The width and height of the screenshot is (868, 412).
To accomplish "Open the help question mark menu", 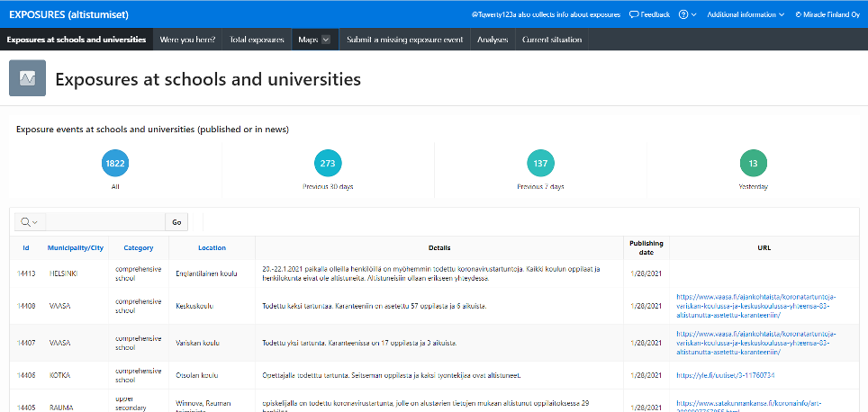I will [x=687, y=14].
